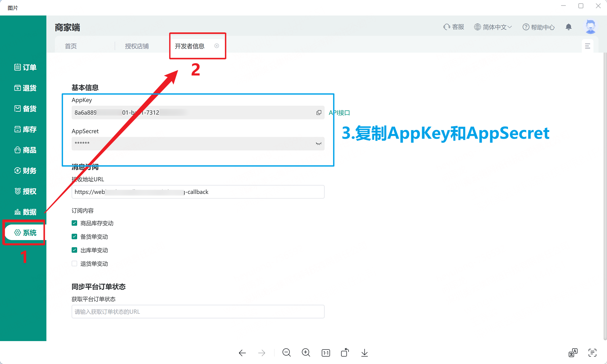Screen dimensions: 607x364
Task: Expand the tab list menu icon
Action: pos(587,46)
